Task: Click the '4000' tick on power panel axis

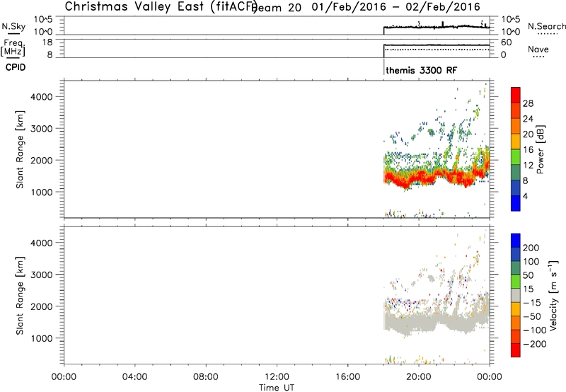Action: (x=42, y=97)
